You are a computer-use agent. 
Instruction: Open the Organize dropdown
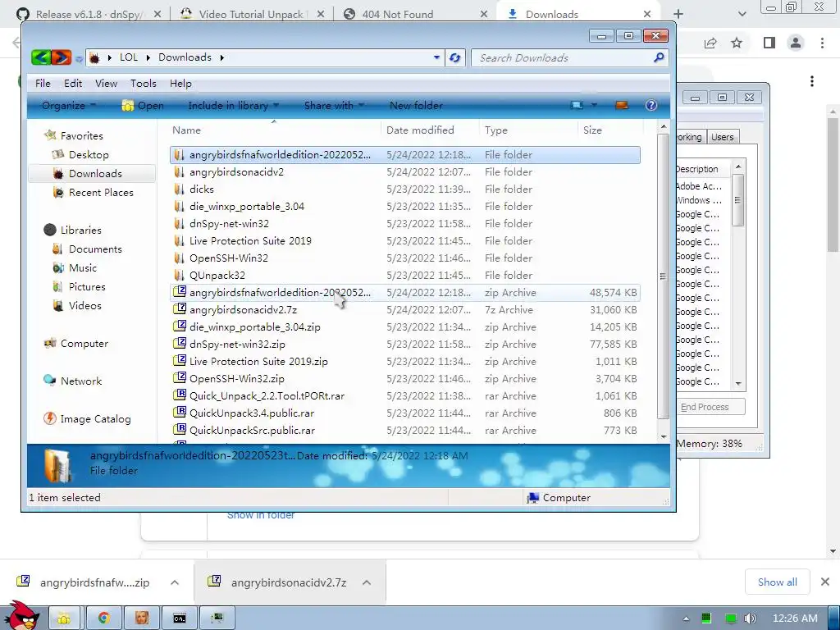69,106
